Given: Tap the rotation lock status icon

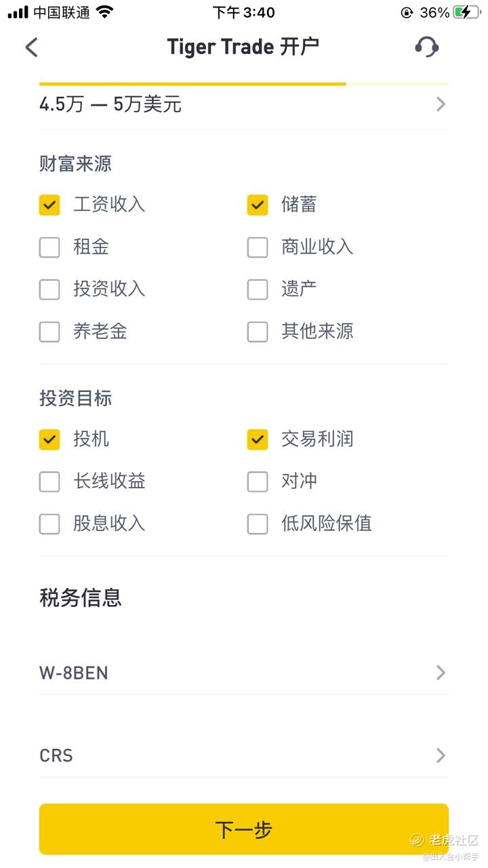Looking at the screenshot, I should point(407,12).
